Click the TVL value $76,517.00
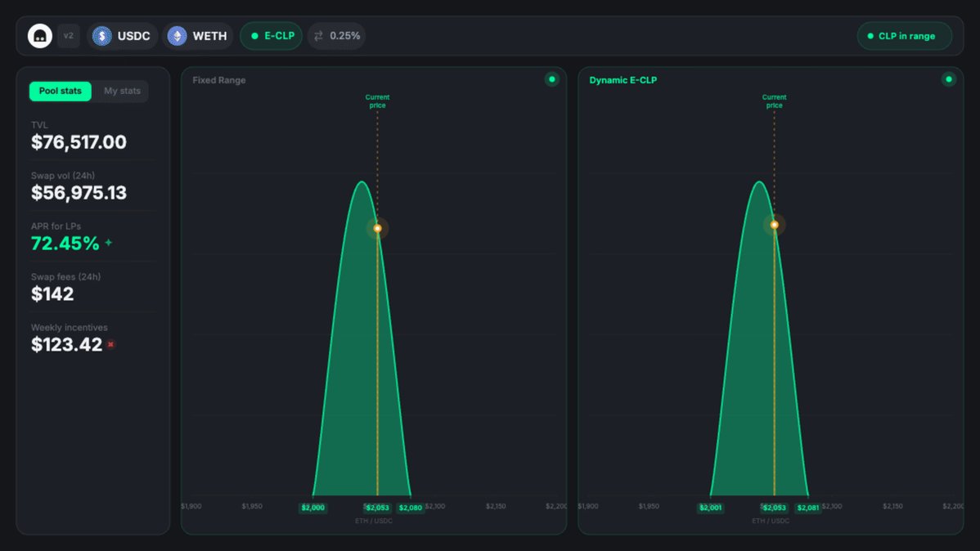The height and width of the screenshot is (551, 980). point(79,142)
